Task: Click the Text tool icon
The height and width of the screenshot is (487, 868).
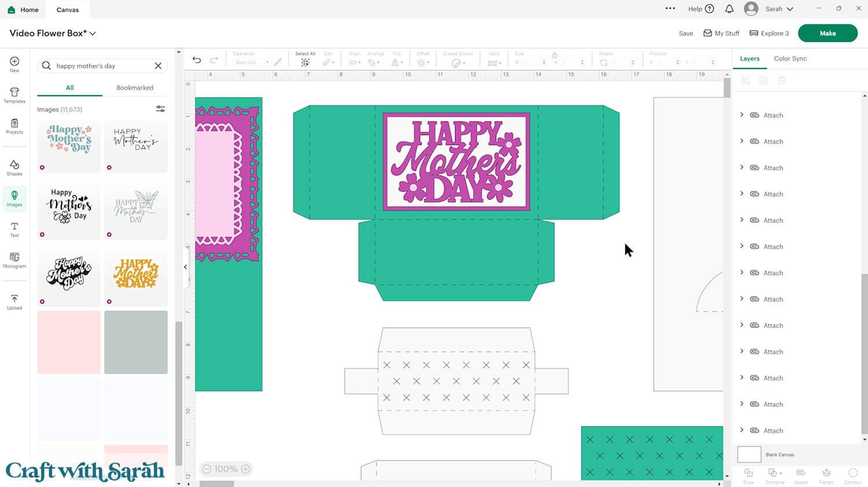Action: (14, 229)
